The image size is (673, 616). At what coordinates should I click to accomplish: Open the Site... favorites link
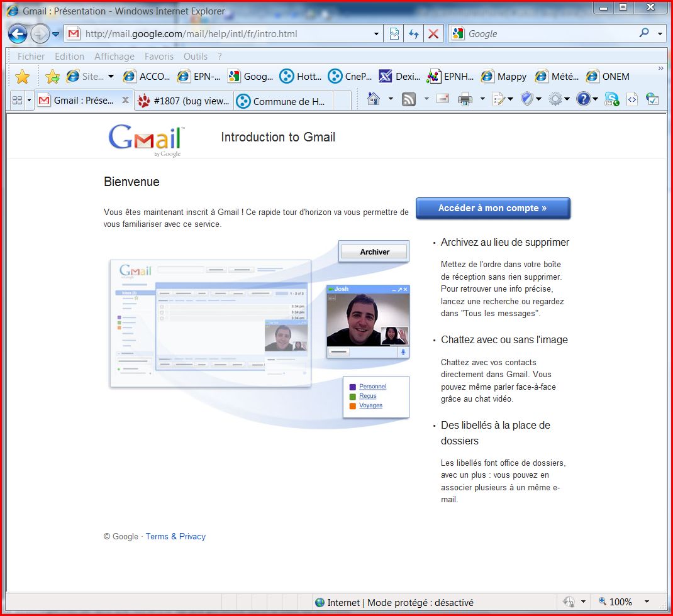[x=85, y=77]
